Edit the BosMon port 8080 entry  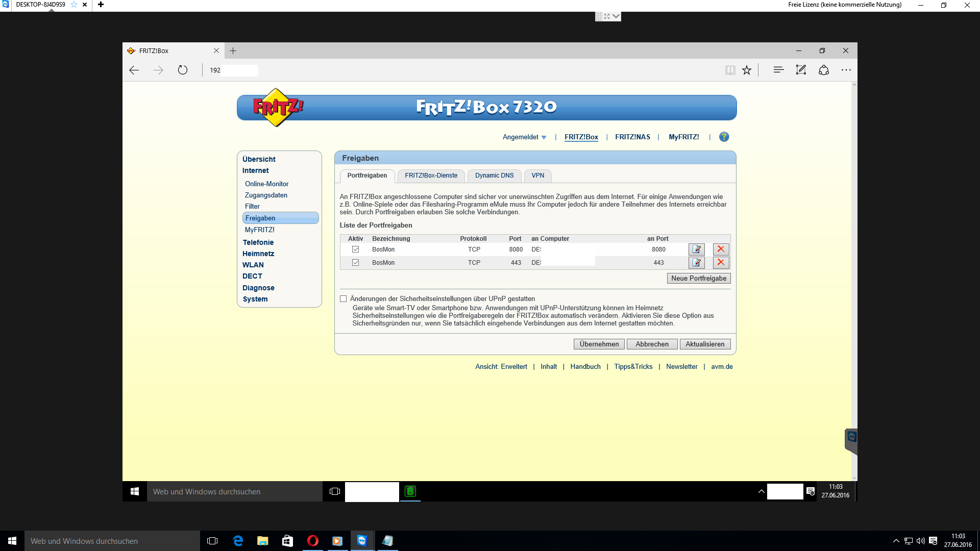click(696, 249)
